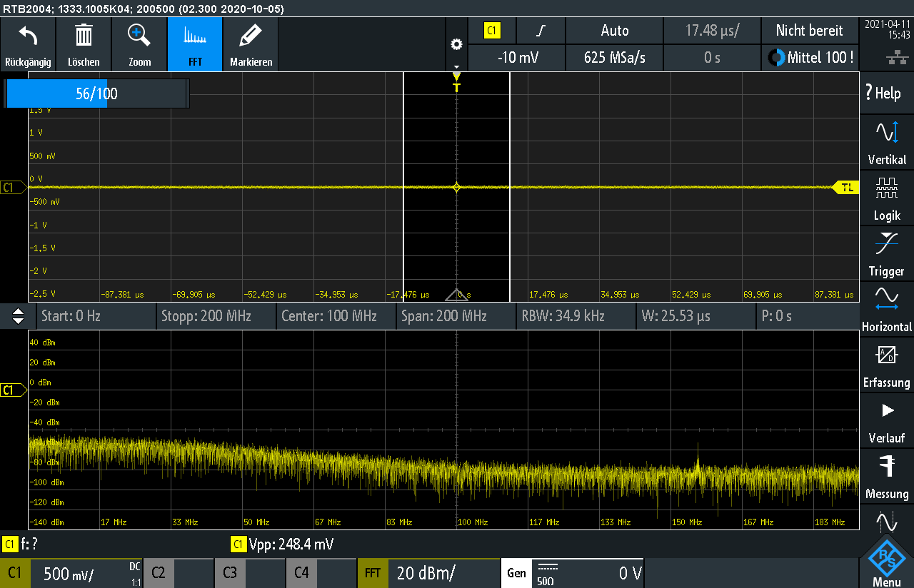Tap the TL trigger level marker

846,188
